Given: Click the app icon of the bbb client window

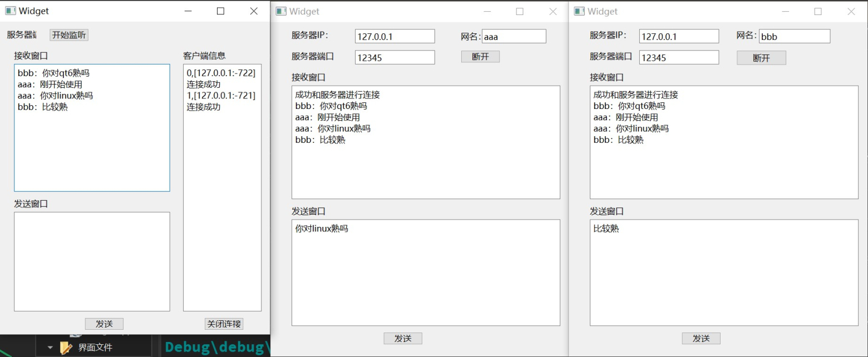Looking at the screenshot, I should (579, 11).
